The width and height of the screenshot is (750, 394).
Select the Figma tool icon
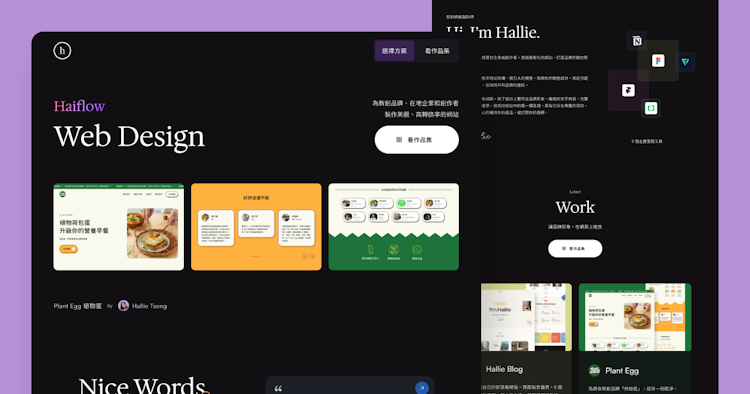pyautogui.click(x=658, y=61)
